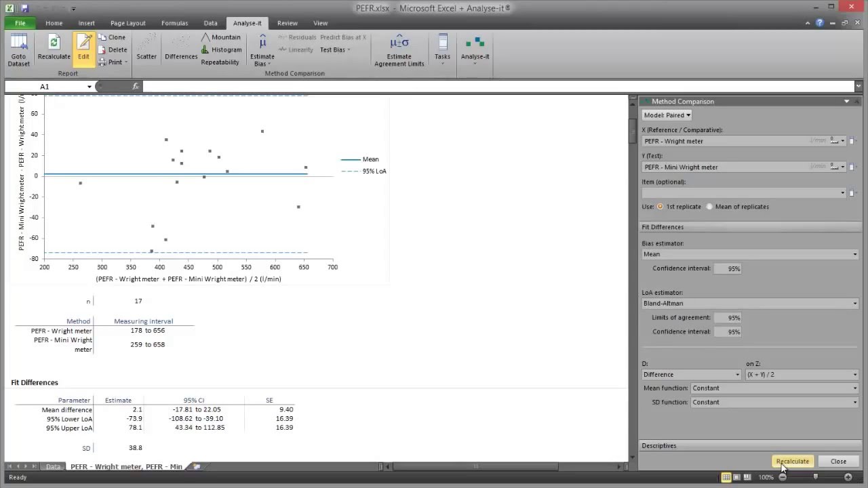
Task: Edit the Bias confidence interval field
Action: (728, 268)
